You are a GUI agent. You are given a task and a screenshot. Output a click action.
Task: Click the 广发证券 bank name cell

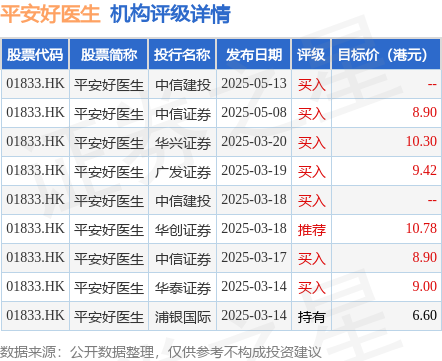tap(183, 172)
